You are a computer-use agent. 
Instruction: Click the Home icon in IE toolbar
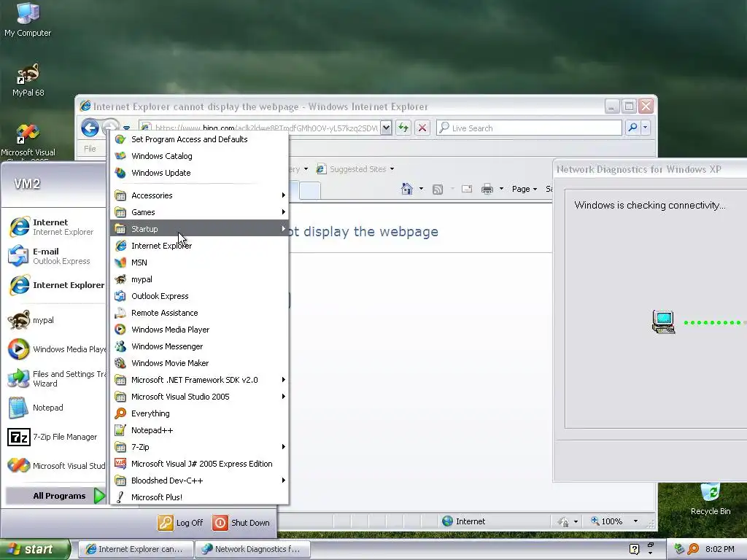click(x=407, y=189)
